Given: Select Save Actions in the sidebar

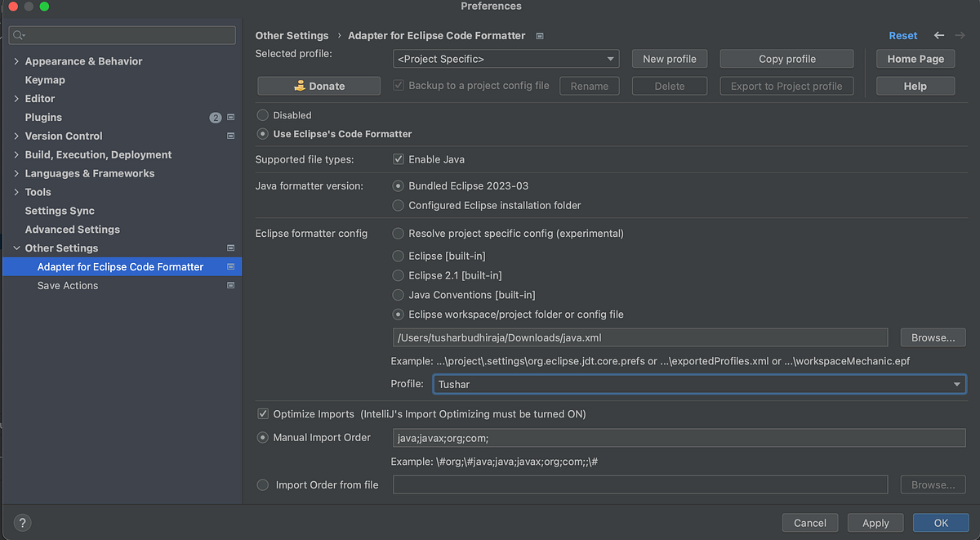Looking at the screenshot, I should point(68,285).
